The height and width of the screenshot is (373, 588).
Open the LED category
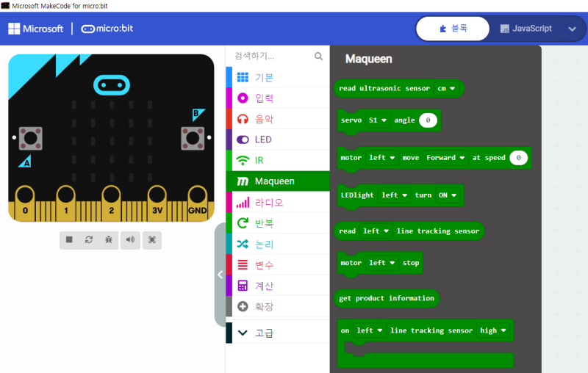point(278,140)
